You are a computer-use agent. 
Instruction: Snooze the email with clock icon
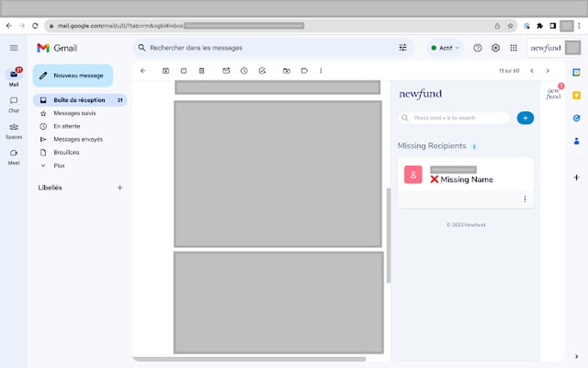coord(244,70)
